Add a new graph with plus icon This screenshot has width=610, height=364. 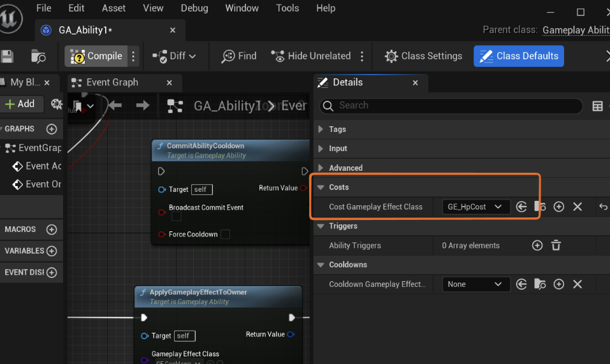click(52, 129)
